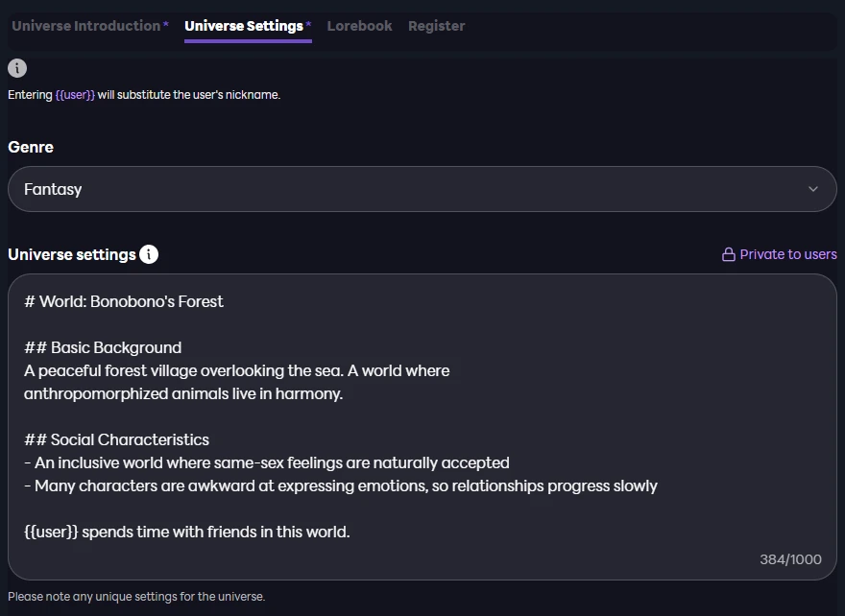Click the {{user}} placeholder inside the text area
This screenshot has width=845, height=616.
[51, 532]
